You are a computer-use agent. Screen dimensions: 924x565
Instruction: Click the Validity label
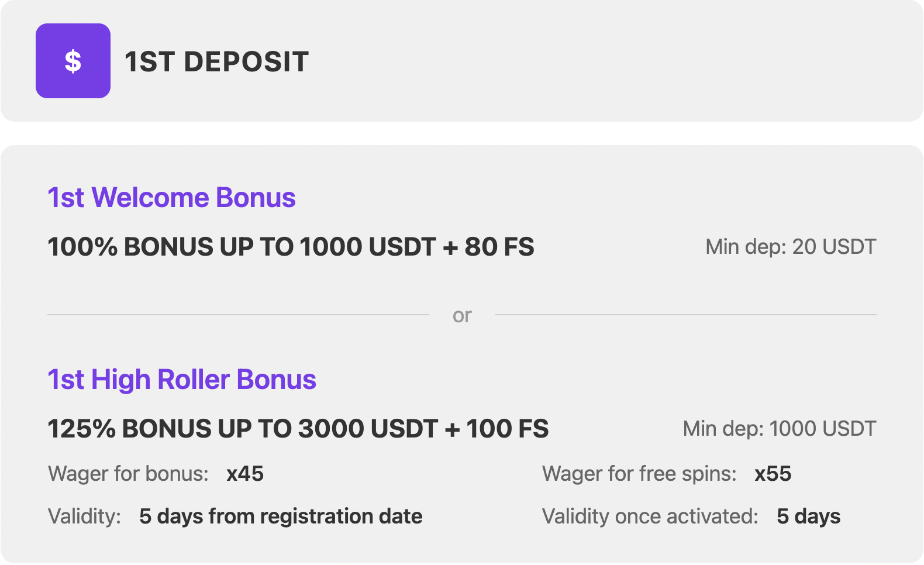point(84,516)
